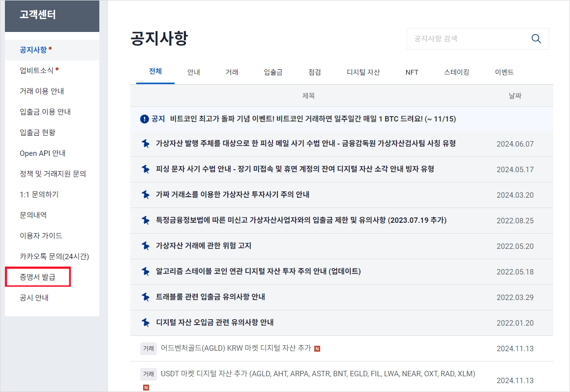Image resolution: width=570 pixels, height=392 pixels.
Task: Open USDT 마켓 디지털 자산 추가 notice
Action: pos(318,374)
